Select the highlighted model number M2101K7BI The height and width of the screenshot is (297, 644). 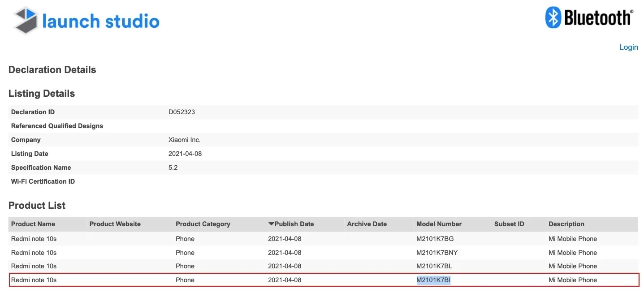(x=433, y=280)
